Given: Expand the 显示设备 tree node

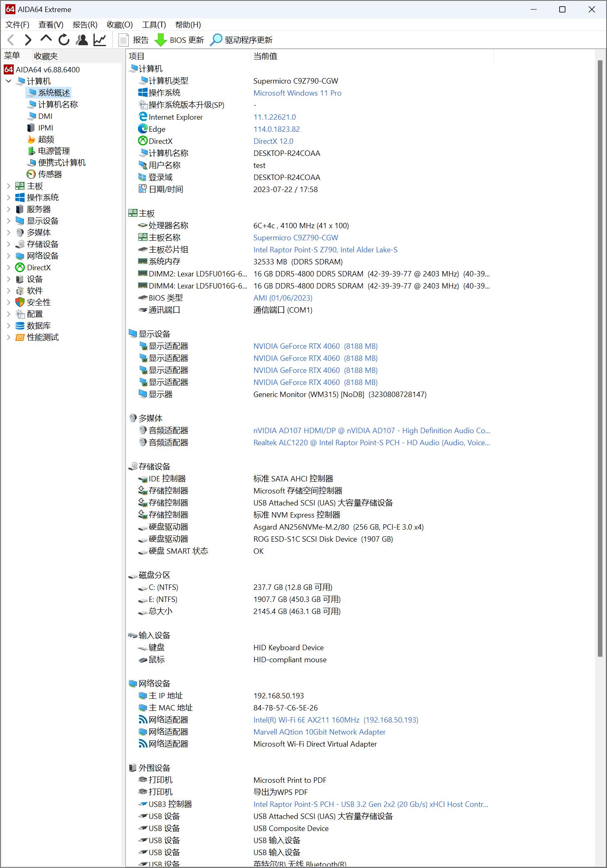Looking at the screenshot, I should (8, 221).
